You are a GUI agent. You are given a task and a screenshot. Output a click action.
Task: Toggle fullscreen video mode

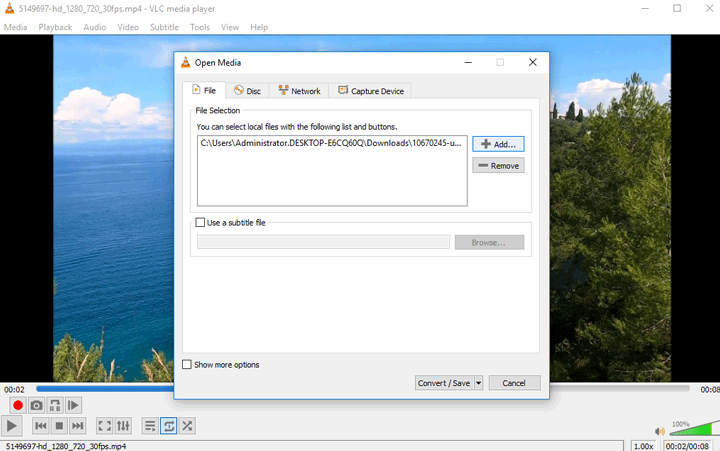tap(104, 426)
